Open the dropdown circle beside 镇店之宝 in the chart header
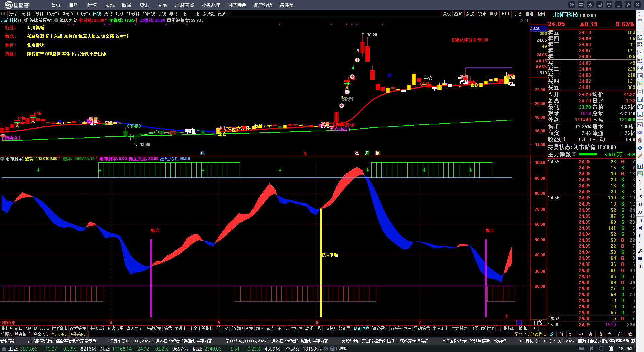This screenshot has width=644, height=352. pos(56,20)
